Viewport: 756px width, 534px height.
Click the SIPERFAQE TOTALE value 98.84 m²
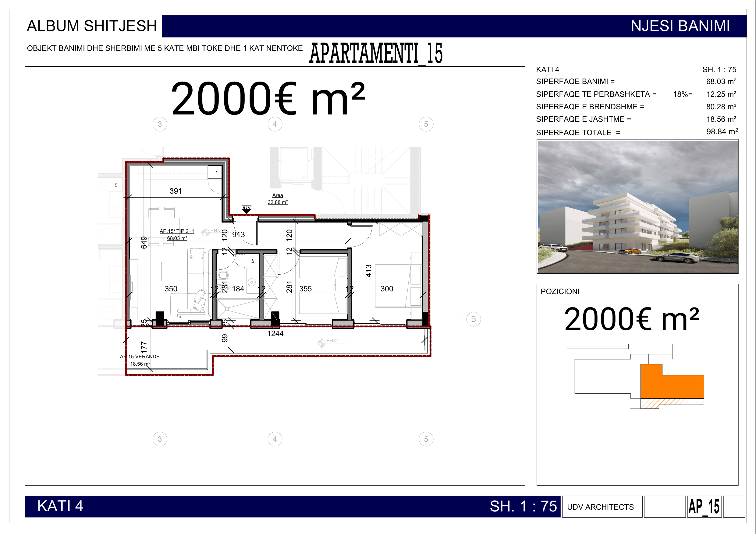(x=722, y=132)
